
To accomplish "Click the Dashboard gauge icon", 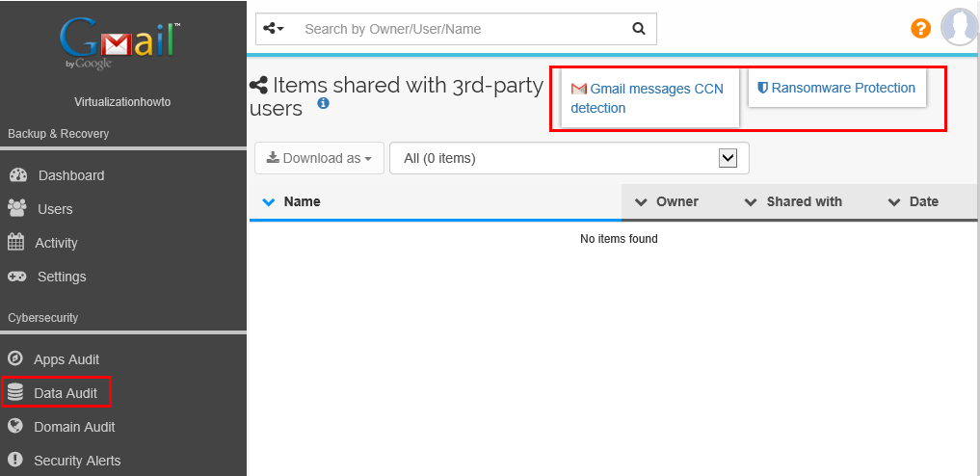I will point(18,175).
